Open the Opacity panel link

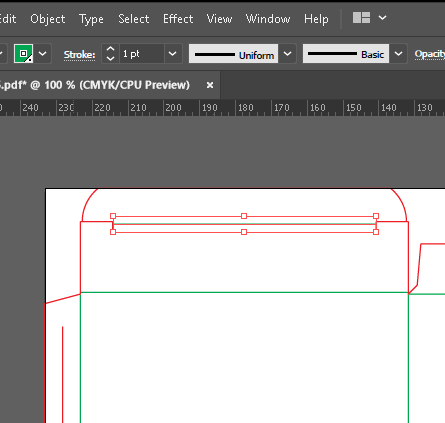(x=430, y=54)
